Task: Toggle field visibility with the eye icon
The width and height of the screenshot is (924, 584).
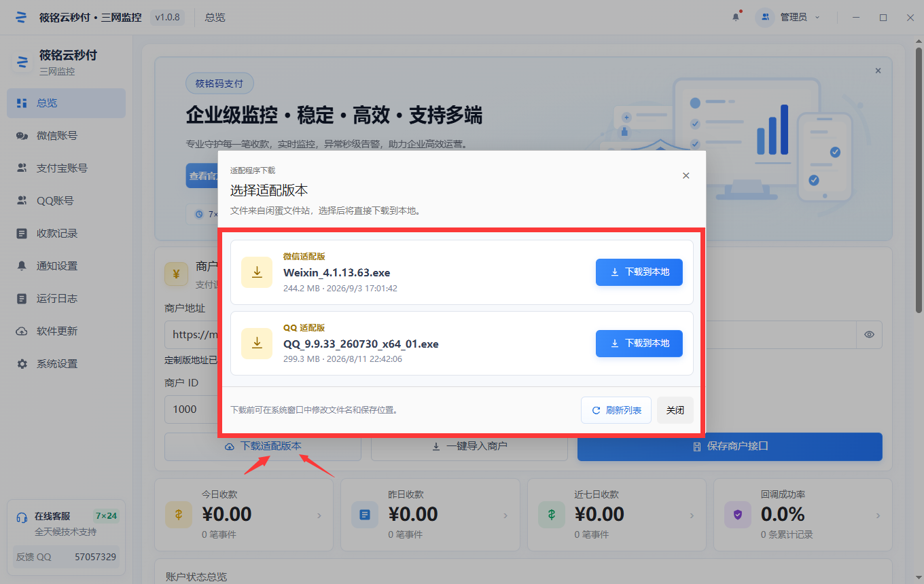Action: click(x=869, y=335)
